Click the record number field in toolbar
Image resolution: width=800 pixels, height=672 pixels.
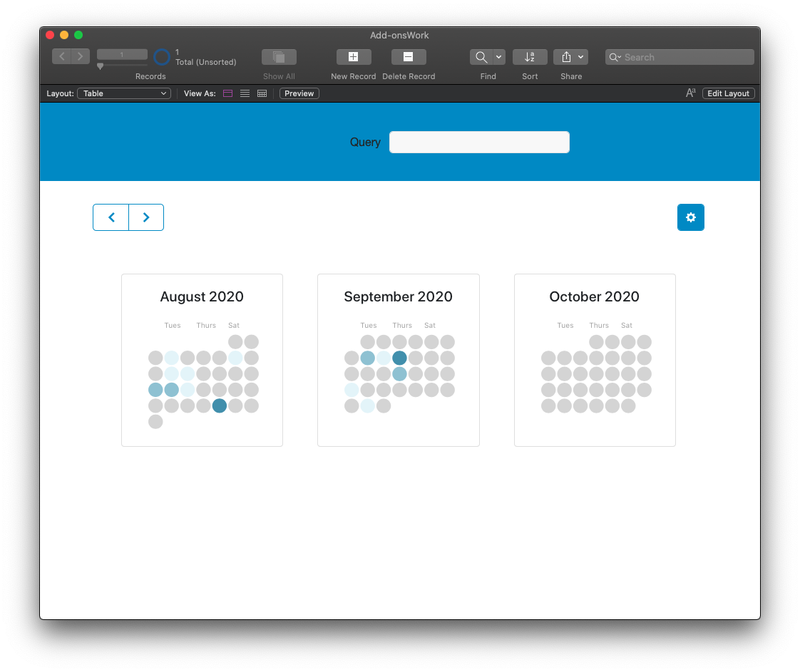pos(122,55)
